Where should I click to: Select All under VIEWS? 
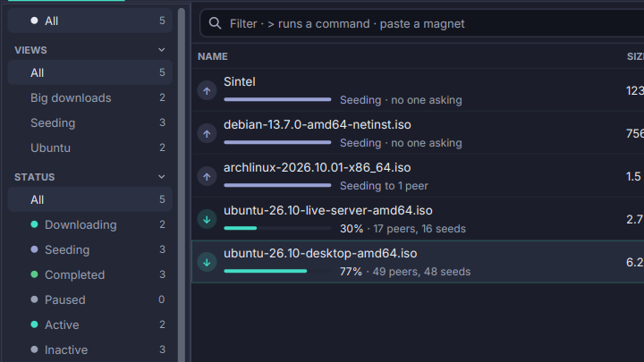tap(90, 72)
